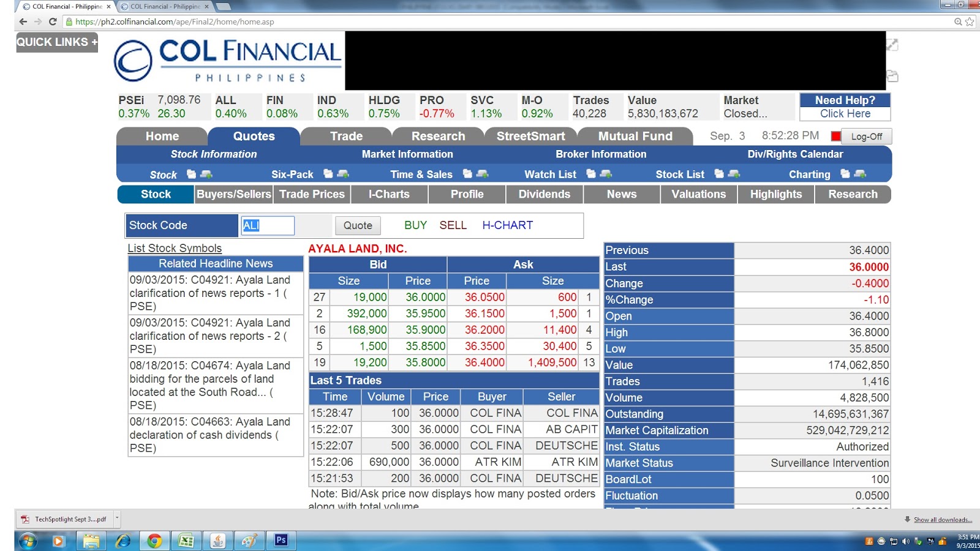
Task: Open Internet Explorer from the taskbar
Action: (x=123, y=541)
